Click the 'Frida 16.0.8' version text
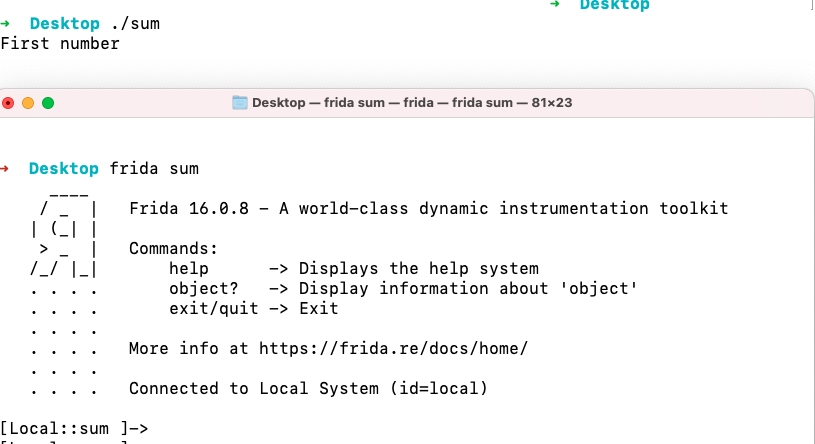 189,208
